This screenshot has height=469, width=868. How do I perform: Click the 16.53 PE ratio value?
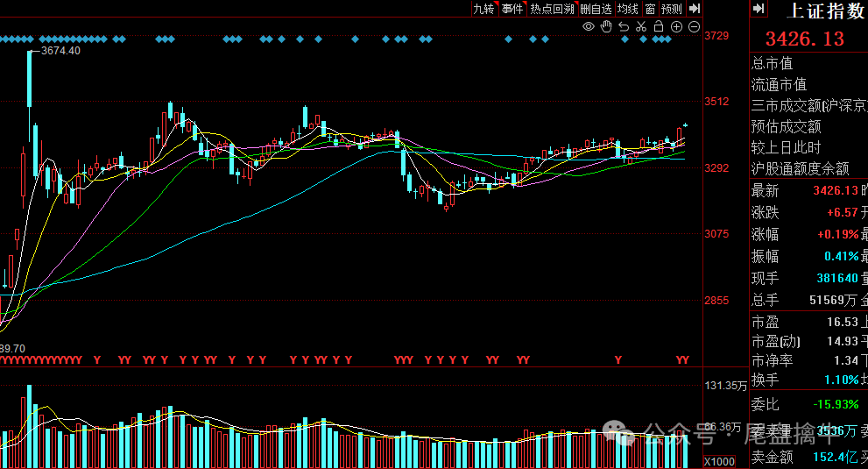point(843,322)
